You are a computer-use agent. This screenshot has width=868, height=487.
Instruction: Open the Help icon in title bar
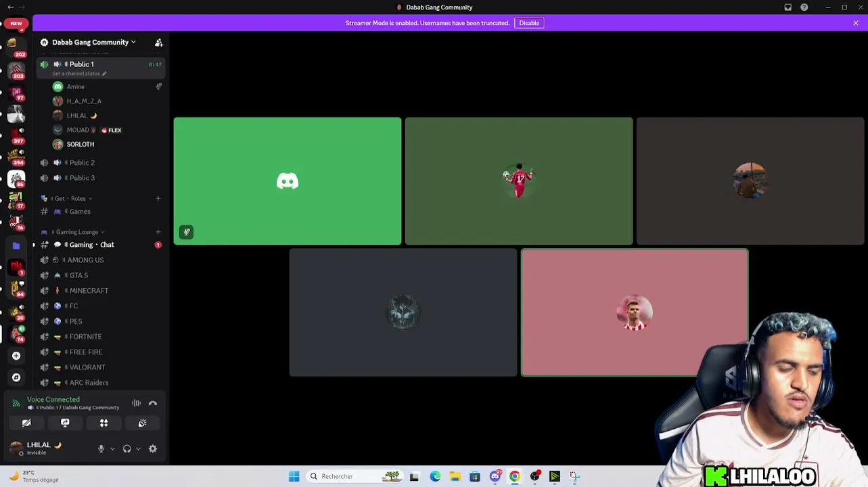coord(804,7)
